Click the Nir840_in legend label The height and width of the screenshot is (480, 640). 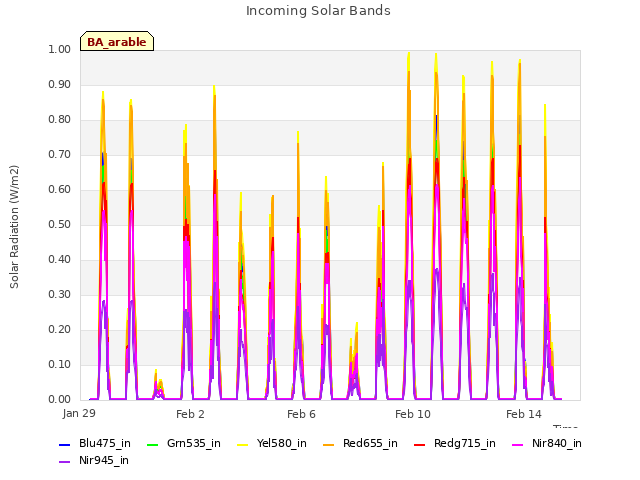(x=557, y=443)
